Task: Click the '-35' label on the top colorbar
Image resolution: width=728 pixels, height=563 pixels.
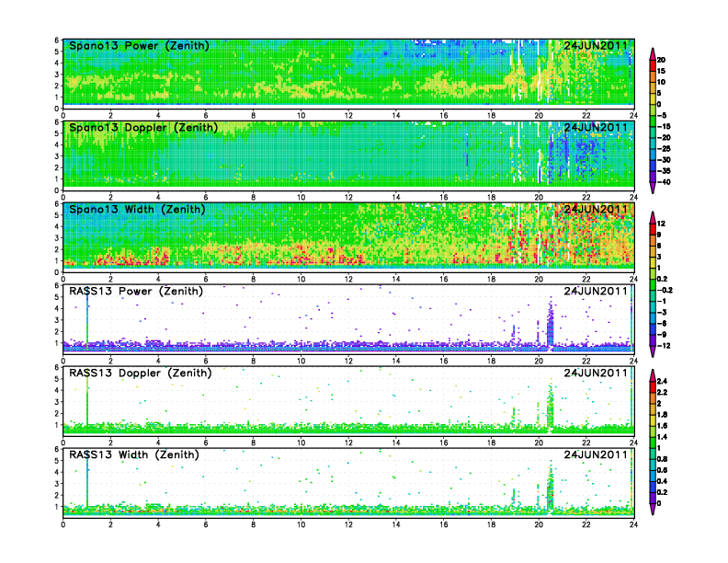Action: click(664, 171)
